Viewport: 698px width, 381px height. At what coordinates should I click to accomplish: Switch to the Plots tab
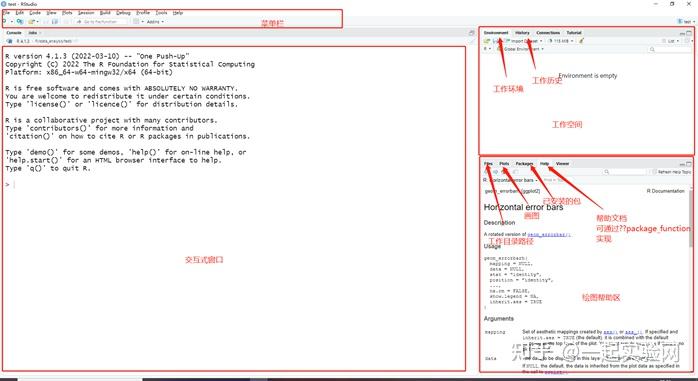point(504,164)
